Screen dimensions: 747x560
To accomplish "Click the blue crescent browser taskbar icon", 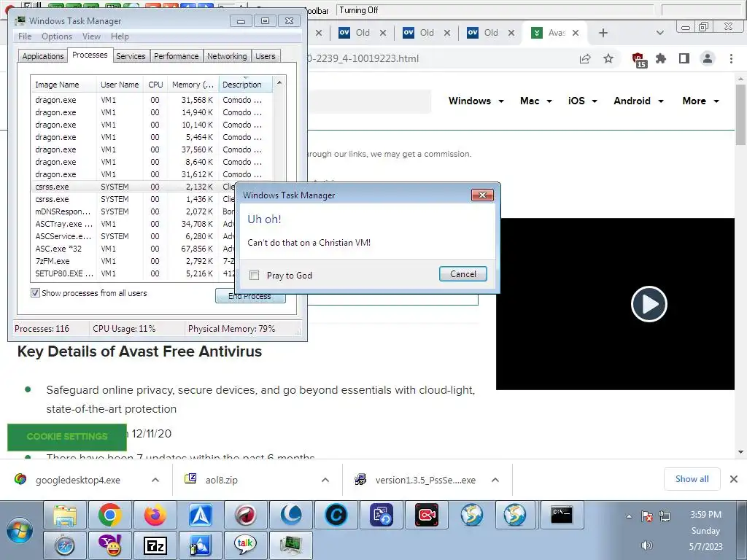I will 291,515.
